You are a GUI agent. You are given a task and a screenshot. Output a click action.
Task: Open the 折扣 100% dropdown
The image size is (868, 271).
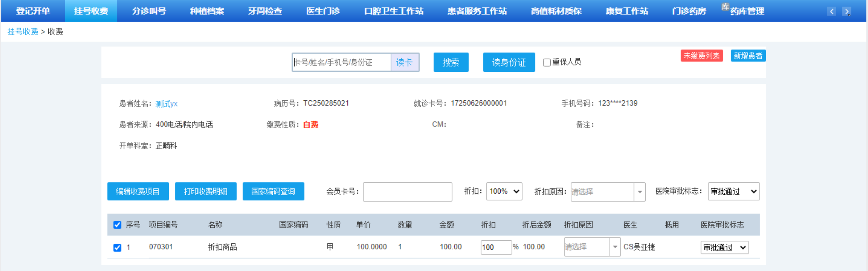pyautogui.click(x=504, y=191)
